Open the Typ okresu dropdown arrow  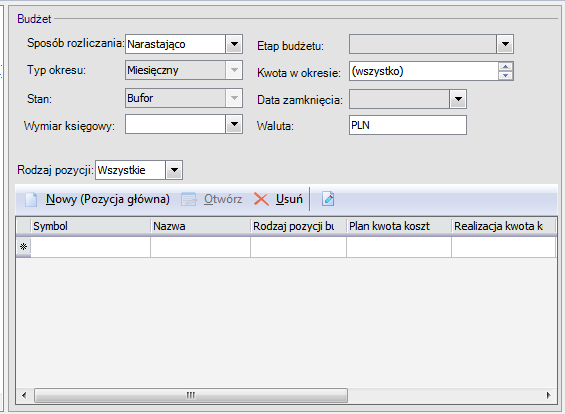tap(234, 70)
